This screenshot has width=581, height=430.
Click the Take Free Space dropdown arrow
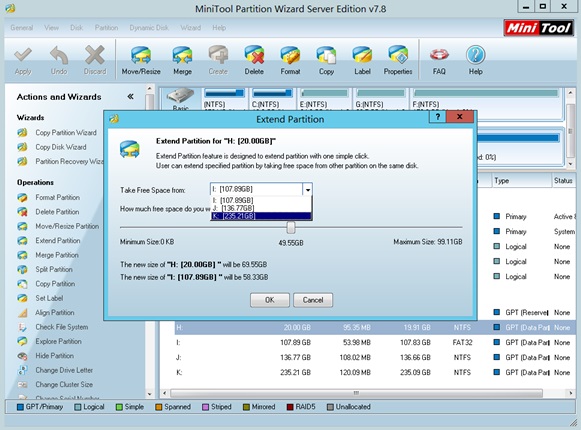click(308, 190)
